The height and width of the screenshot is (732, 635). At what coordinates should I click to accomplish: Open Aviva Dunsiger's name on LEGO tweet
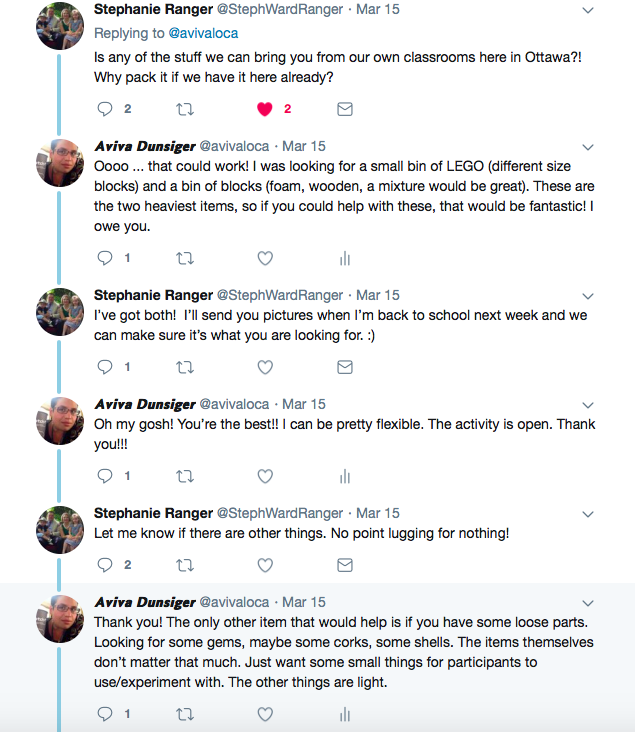[145, 146]
